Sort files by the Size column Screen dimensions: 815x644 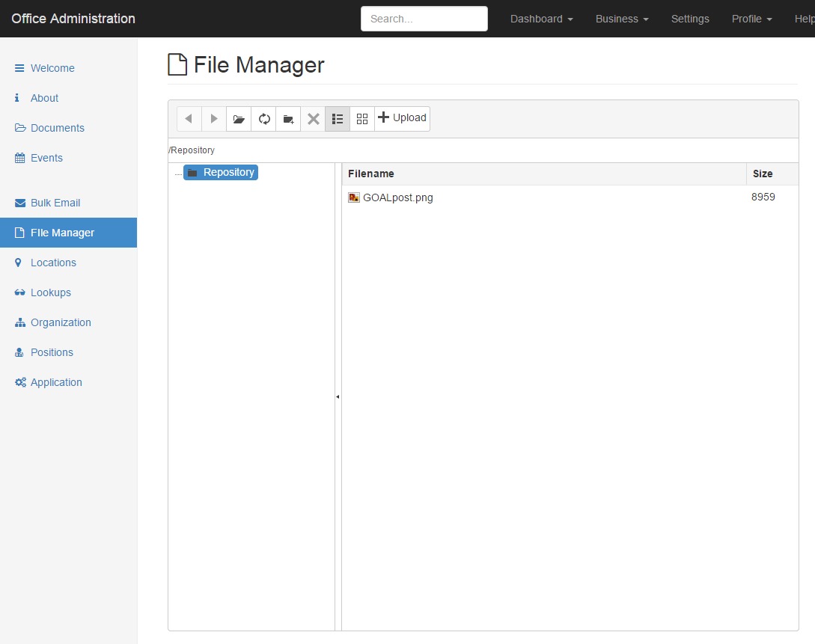pos(763,174)
